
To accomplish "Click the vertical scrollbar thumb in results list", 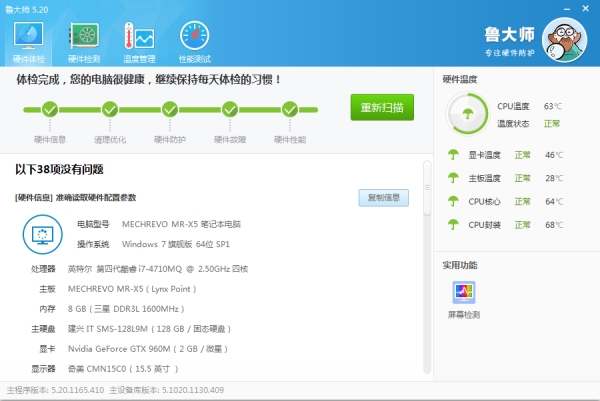I will [x=427, y=188].
